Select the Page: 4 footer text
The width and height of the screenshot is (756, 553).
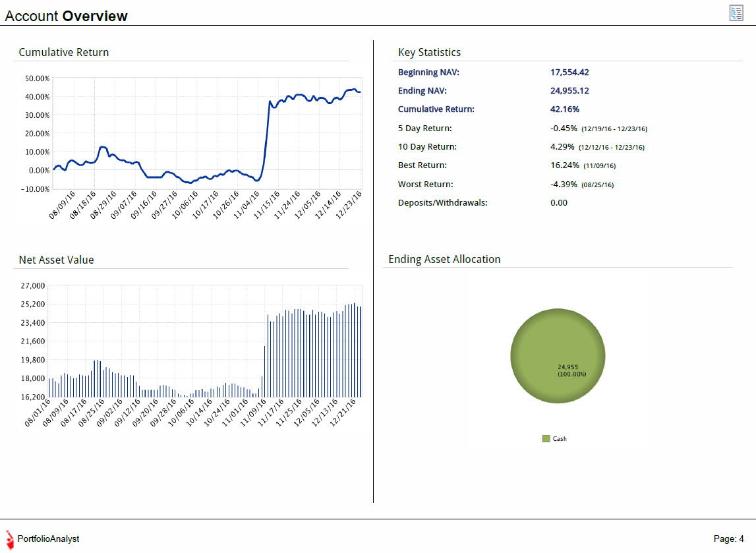tap(728, 538)
